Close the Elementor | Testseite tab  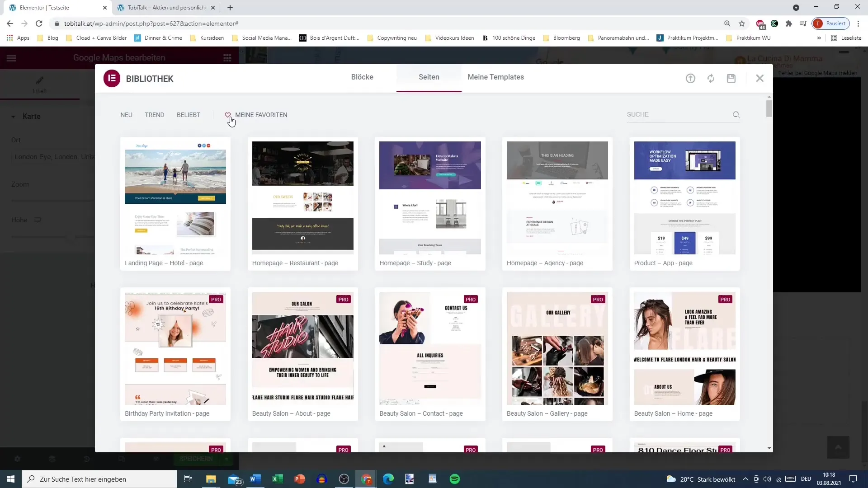pos(105,8)
